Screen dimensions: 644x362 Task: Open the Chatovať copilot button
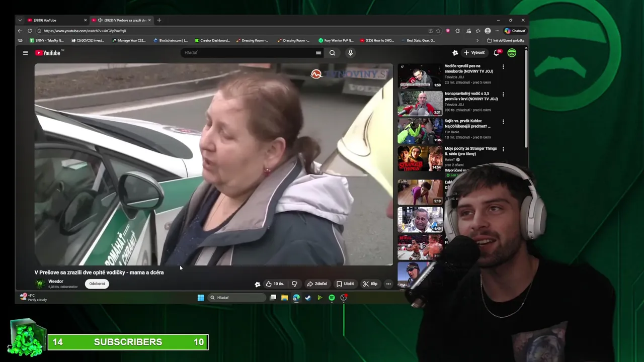[x=515, y=31]
